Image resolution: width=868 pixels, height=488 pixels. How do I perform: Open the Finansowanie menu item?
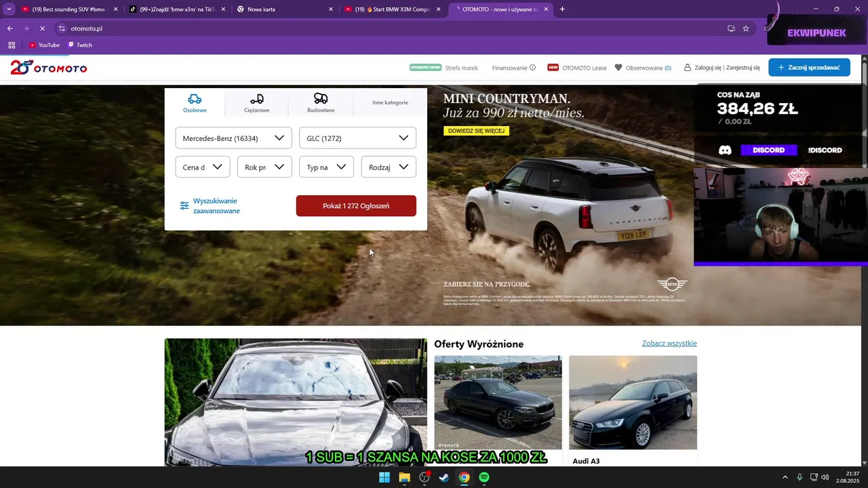pos(510,68)
